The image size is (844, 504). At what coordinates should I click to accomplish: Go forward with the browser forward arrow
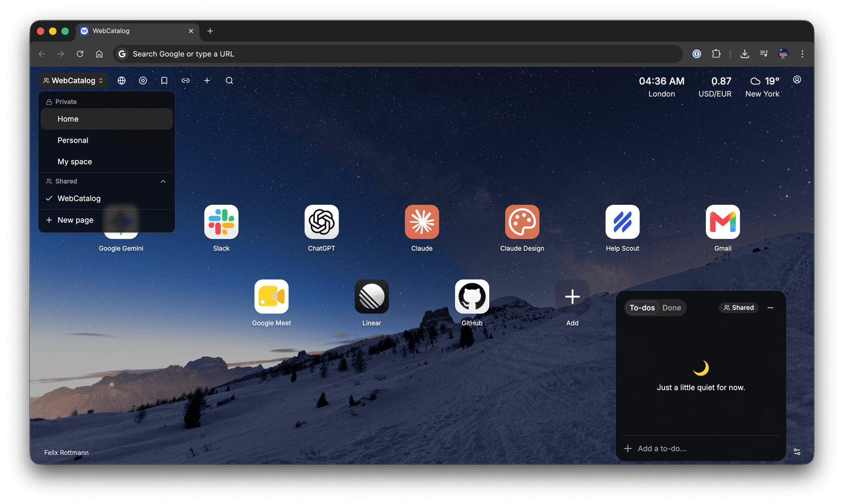click(x=61, y=54)
